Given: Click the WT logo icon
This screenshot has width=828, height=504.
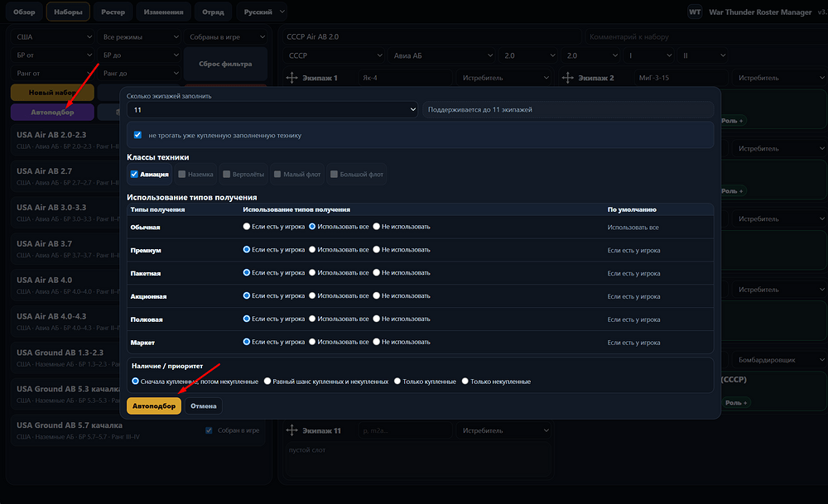Looking at the screenshot, I should tap(695, 12).
